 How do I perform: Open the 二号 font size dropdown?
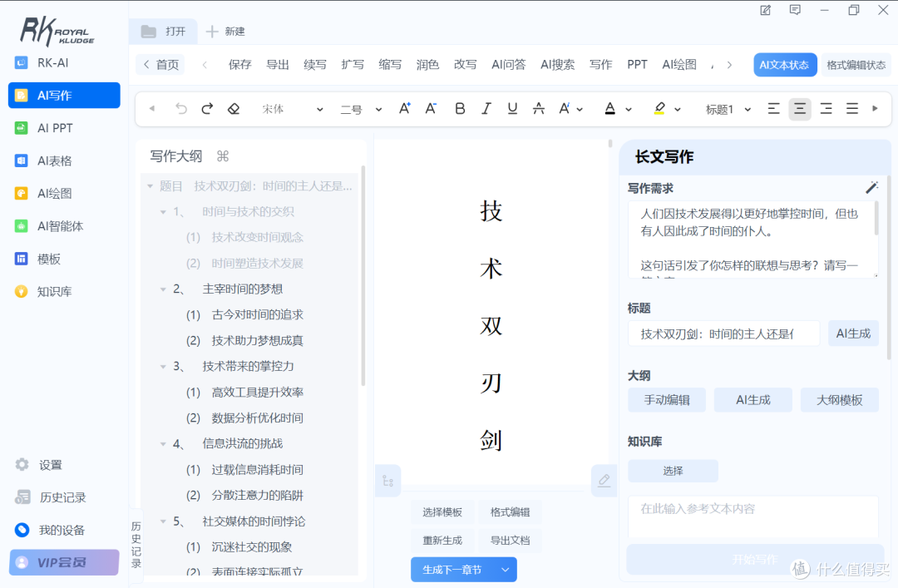click(x=361, y=109)
